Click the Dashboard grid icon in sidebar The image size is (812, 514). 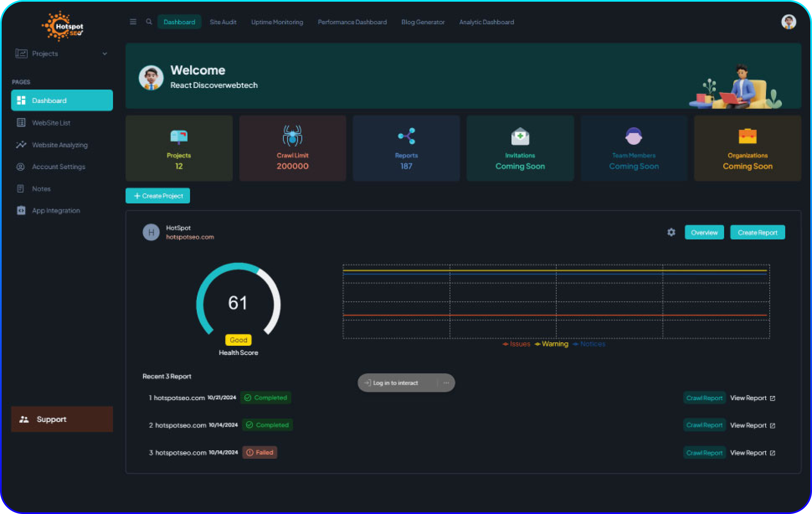pos(21,100)
